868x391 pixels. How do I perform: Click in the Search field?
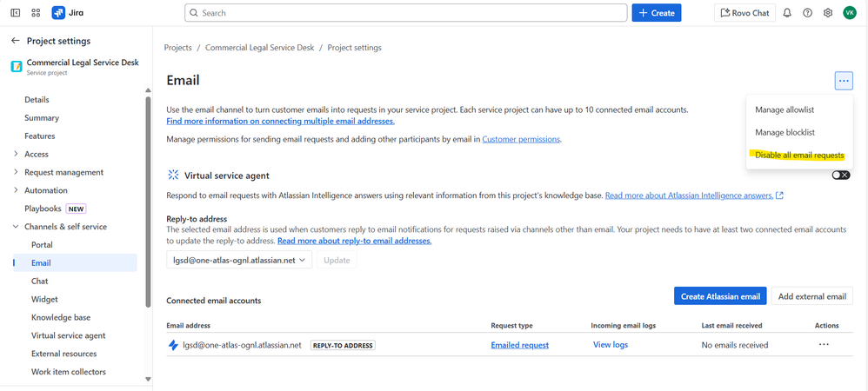[x=405, y=13]
